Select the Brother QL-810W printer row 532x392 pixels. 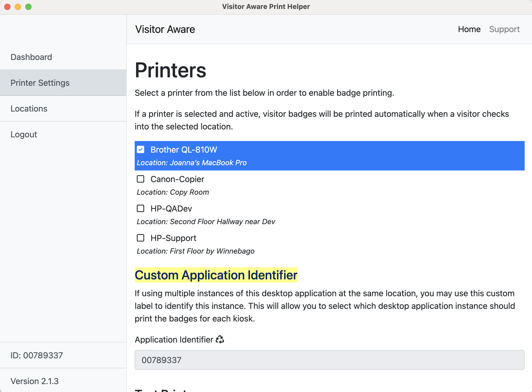click(x=329, y=156)
